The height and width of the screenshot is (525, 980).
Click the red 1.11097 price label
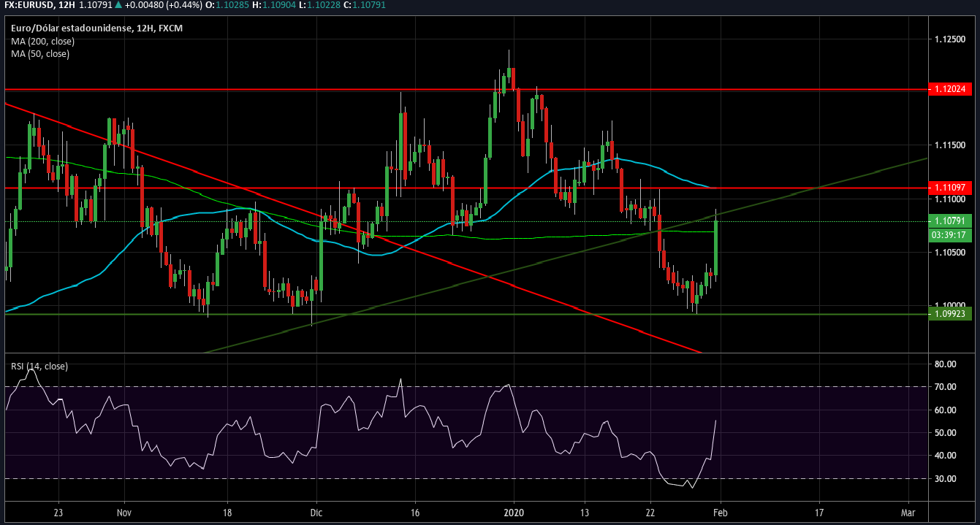coord(951,188)
